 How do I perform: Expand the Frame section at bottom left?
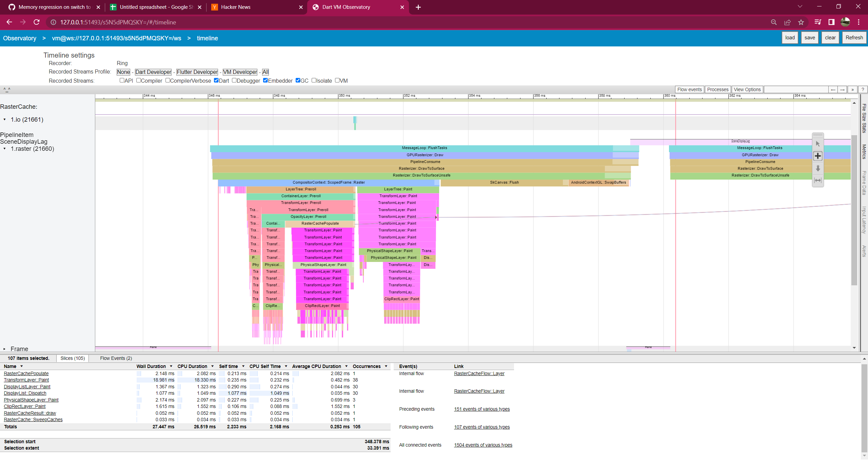pos(4,349)
